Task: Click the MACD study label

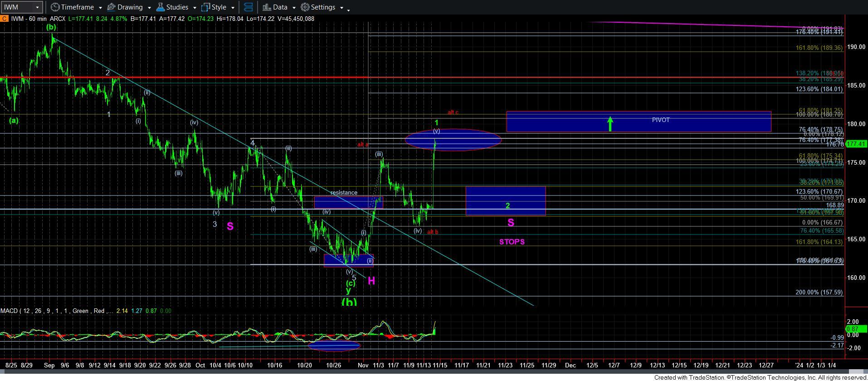Action: 9,311
